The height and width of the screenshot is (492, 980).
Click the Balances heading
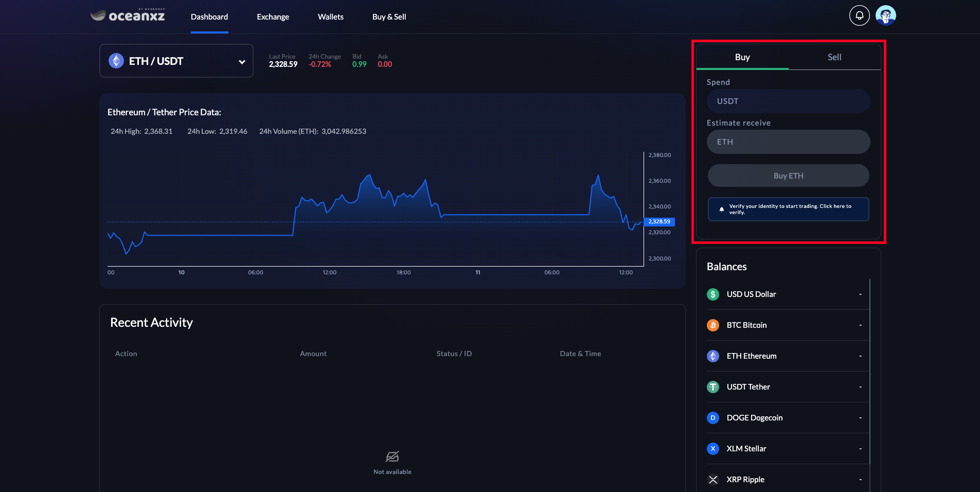(726, 267)
